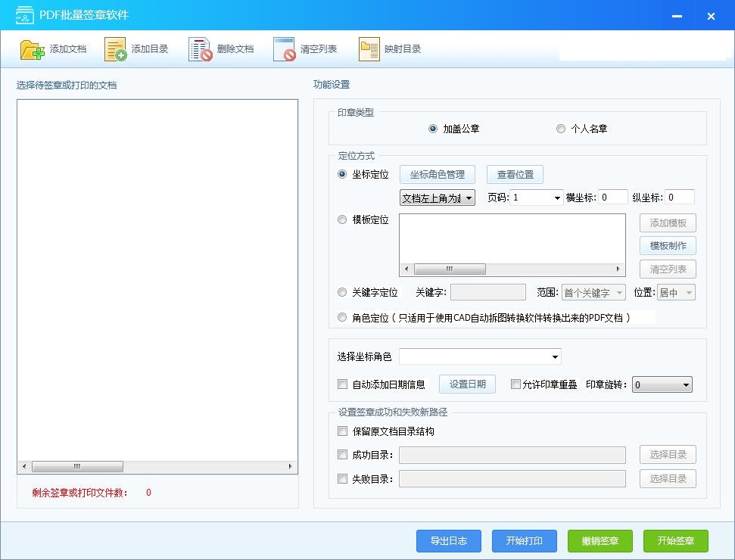
Task: Click the 清空列表 toolbar icon
Action: point(285,49)
